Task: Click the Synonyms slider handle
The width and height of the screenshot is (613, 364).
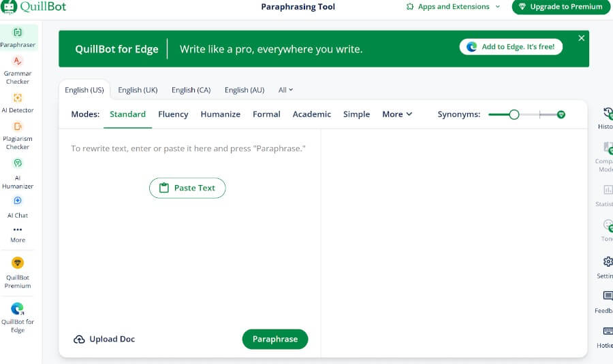Action: [x=514, y=114]
